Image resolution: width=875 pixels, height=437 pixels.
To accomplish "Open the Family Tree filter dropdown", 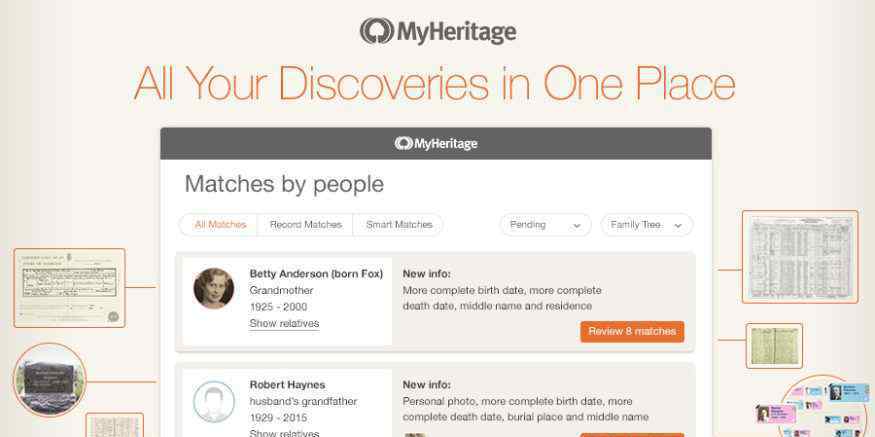I will click(x=647, y=225).
